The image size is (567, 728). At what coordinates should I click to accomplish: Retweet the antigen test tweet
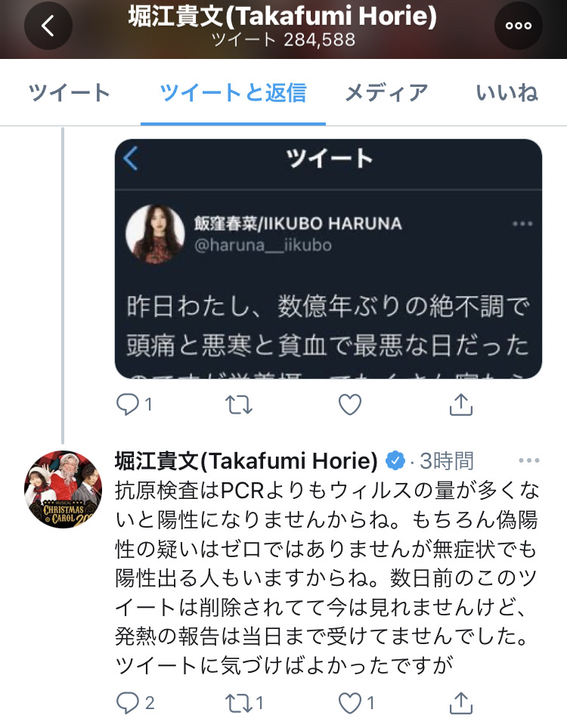tap(244, 703)
